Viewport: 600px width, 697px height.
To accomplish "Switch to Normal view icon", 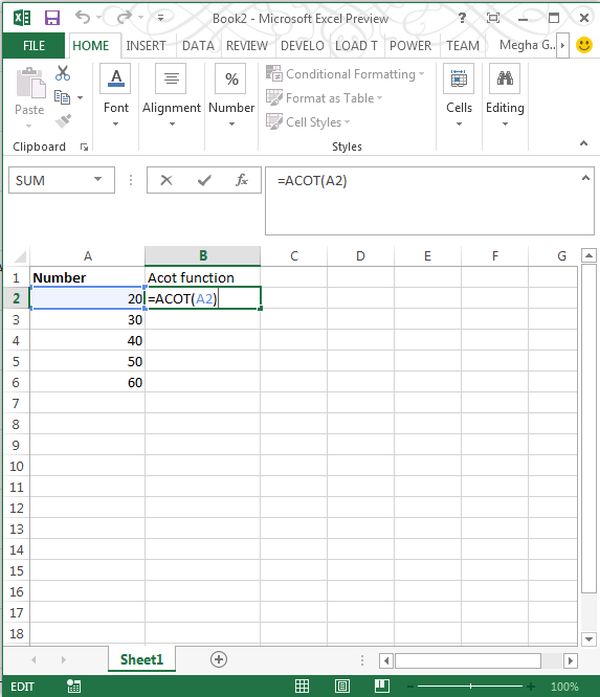I will [302, 686].
